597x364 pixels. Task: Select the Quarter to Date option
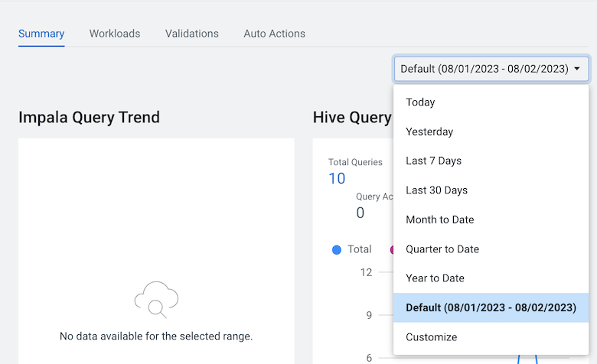click(x=491, y=249)
